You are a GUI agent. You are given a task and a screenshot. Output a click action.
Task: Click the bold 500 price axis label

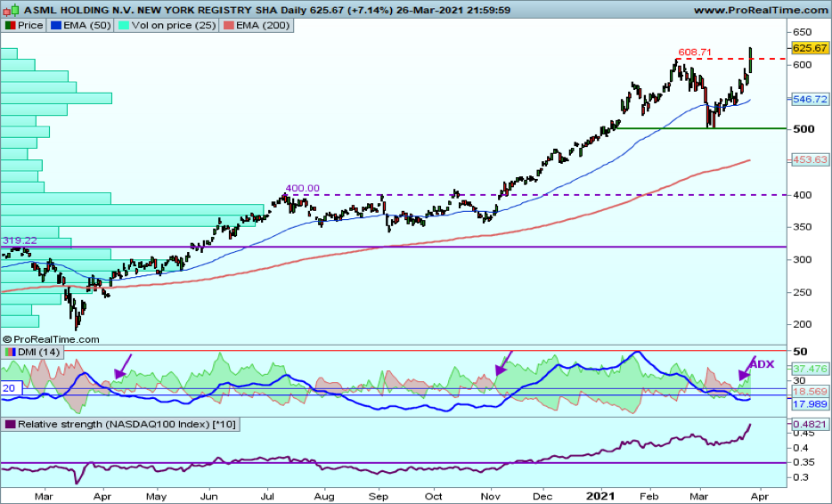[803, 129]
